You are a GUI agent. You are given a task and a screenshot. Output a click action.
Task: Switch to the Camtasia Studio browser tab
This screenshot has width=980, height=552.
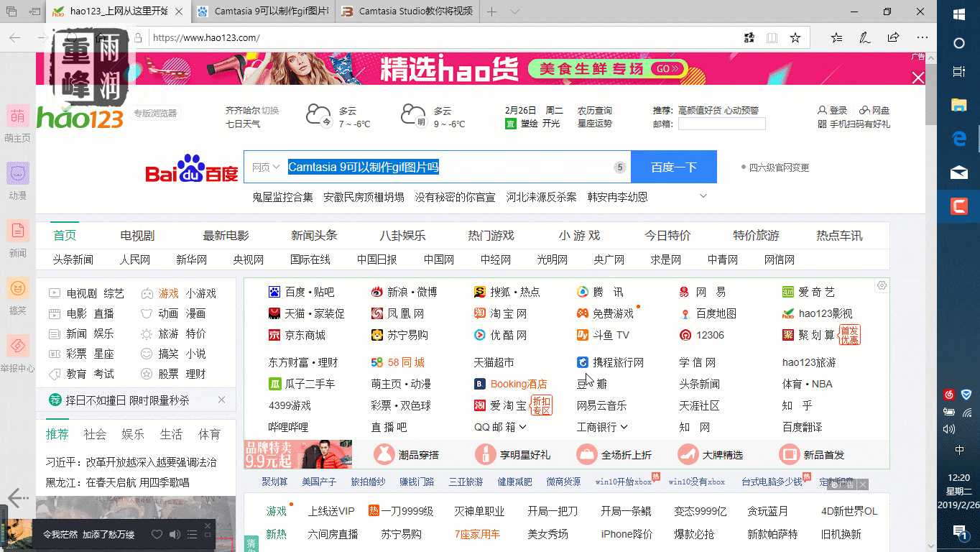(x=406, y=11)
